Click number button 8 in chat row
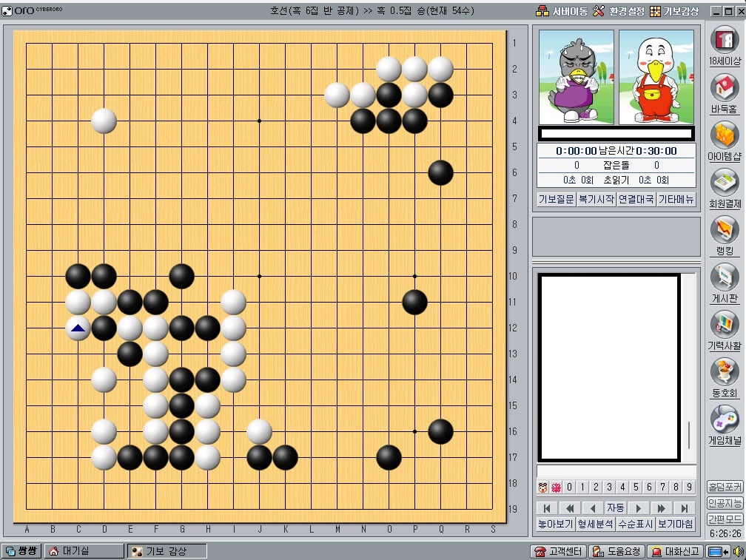The height and width of the screenshot is (560, 746). [x=676, y=488]
